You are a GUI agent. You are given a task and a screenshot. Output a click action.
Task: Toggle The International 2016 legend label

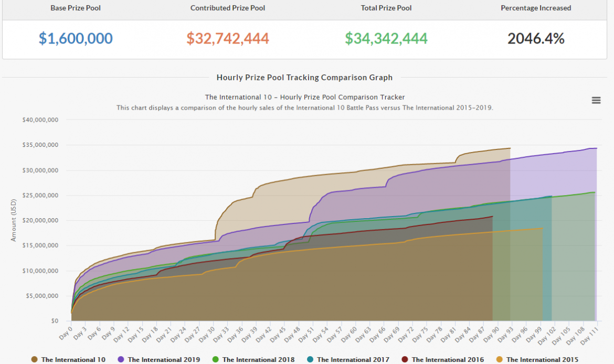pos(448,359)
